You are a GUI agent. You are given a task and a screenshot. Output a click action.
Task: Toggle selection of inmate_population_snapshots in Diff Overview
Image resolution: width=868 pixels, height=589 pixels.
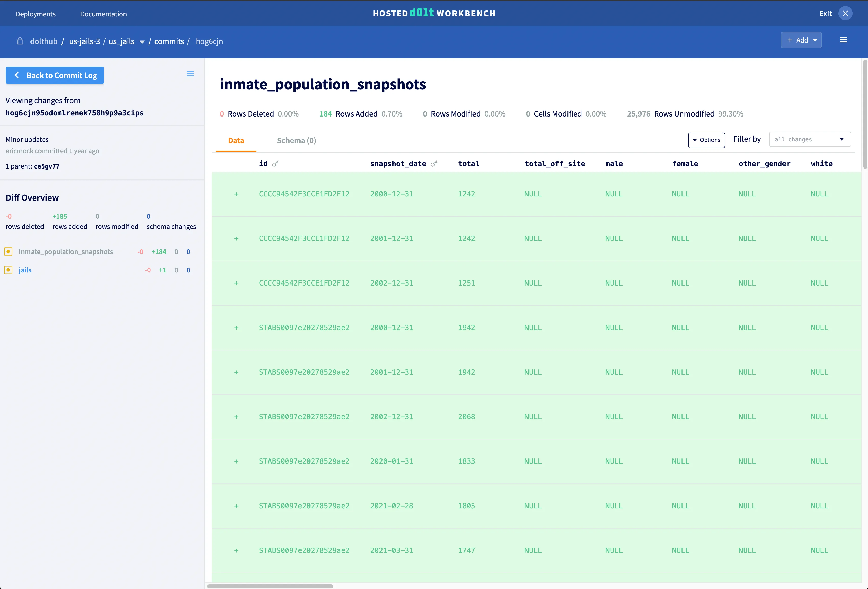click(8, 251)
